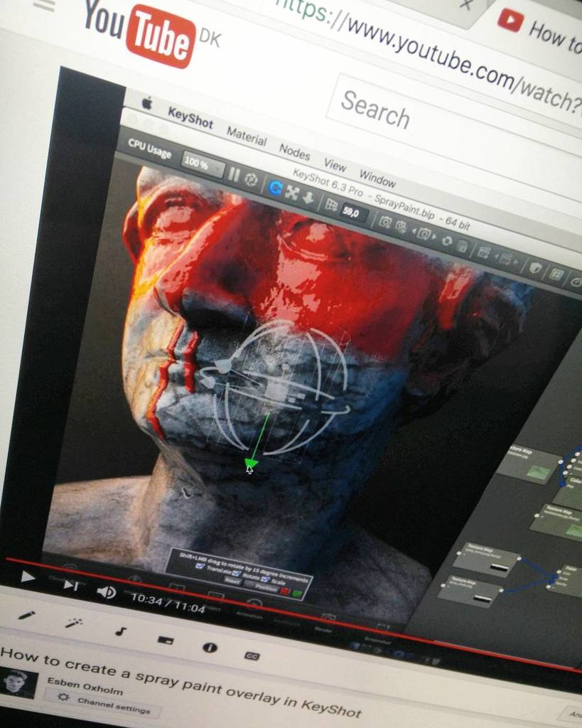Toggle the lock camera icon
Viewport: 582px width, 728px height.
(462, 247)
